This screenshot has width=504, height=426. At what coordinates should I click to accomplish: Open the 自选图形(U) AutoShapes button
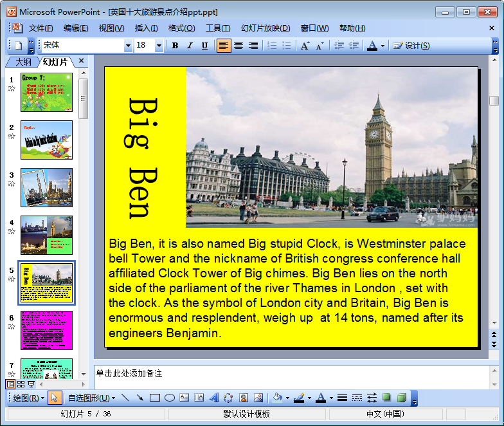[x=91, y=398]
